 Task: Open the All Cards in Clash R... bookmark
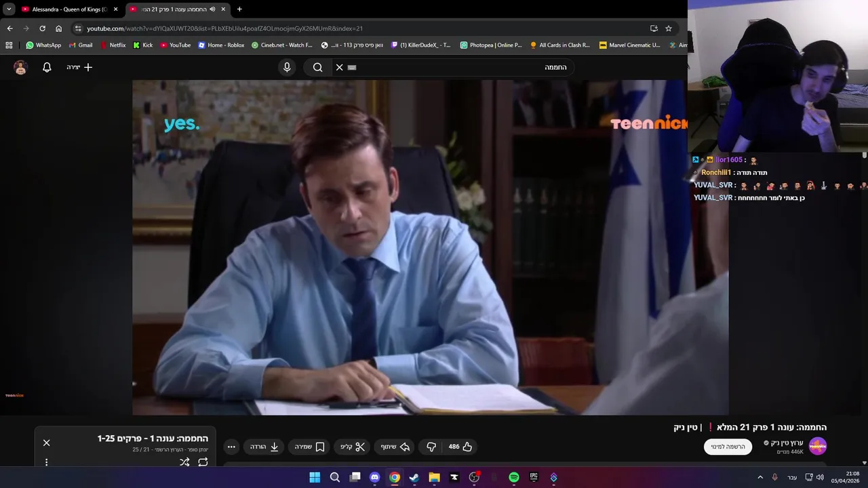[x=560, y=45]
